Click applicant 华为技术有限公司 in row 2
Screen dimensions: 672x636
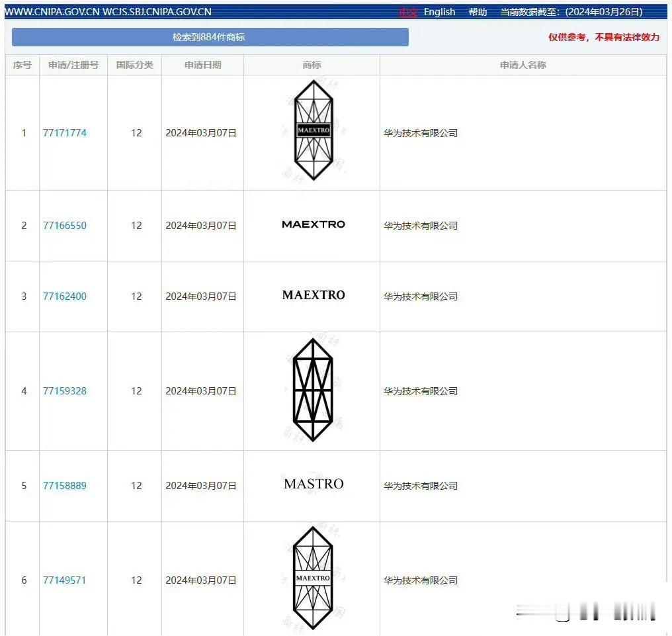pos(421,226)
